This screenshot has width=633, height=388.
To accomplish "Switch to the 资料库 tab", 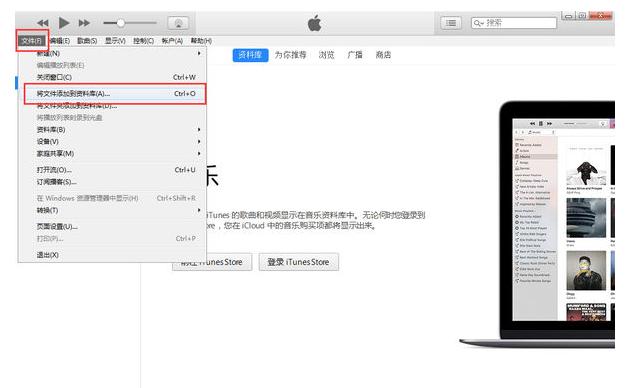I will (x=250, y=55).
